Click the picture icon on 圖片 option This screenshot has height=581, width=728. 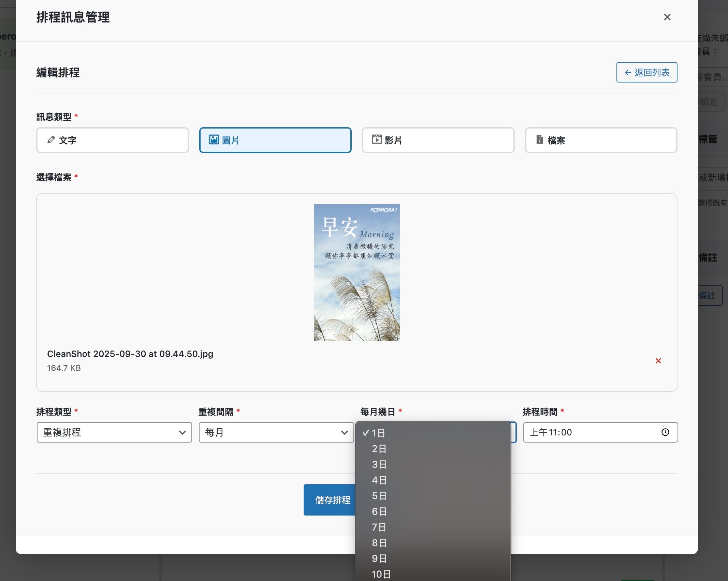tap(214, 139)
